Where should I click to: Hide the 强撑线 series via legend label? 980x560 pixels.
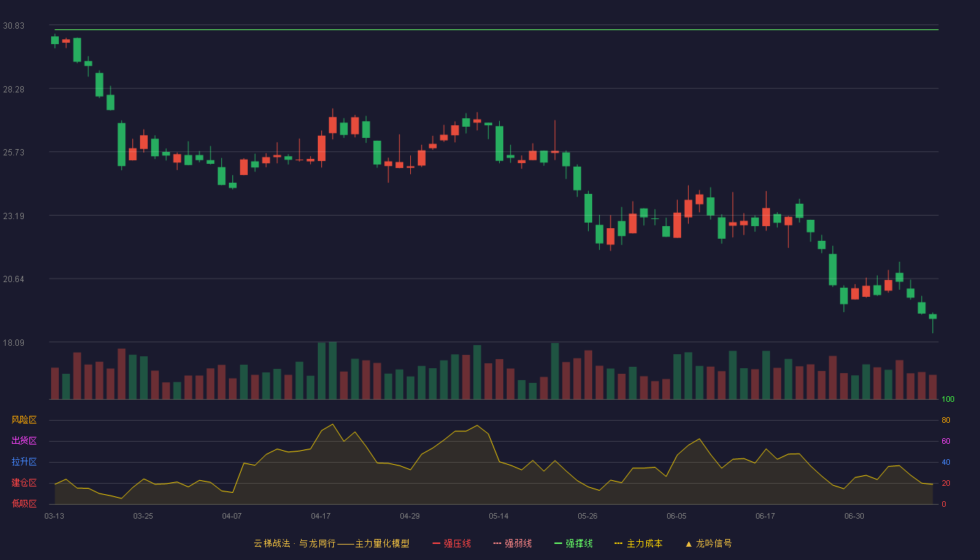tap(579, 543)
